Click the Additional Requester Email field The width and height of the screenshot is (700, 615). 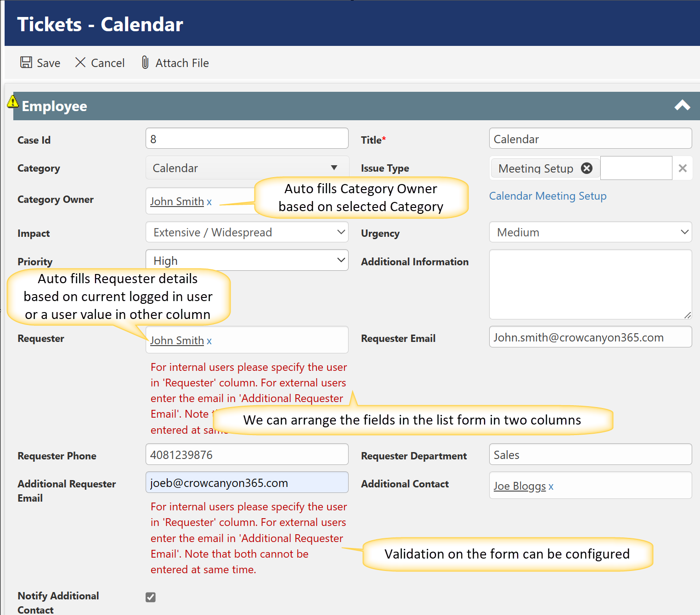click(247, 482)
